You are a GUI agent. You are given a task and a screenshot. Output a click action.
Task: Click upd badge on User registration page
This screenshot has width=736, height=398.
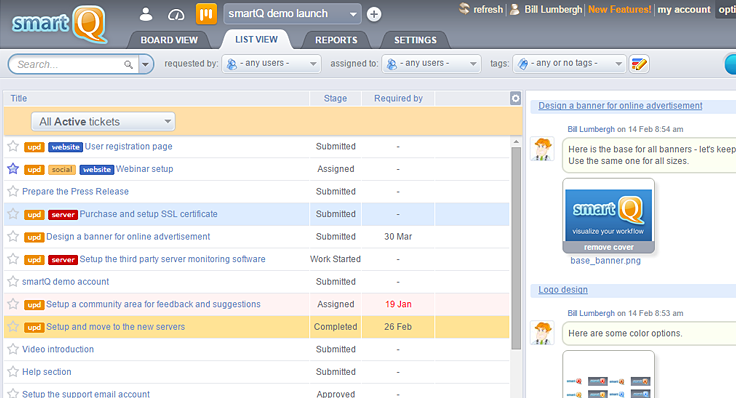tap(34, 147)
